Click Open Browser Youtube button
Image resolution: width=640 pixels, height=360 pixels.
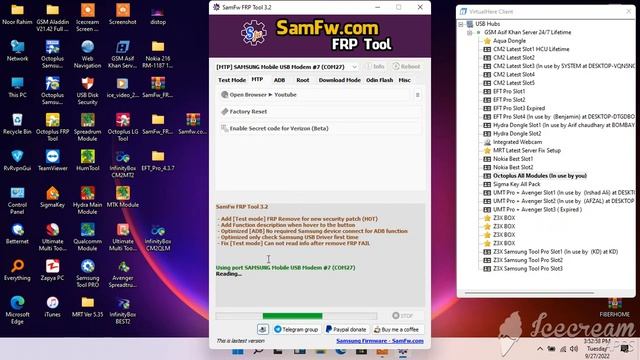pyautogui.click(x=314, y=95)
